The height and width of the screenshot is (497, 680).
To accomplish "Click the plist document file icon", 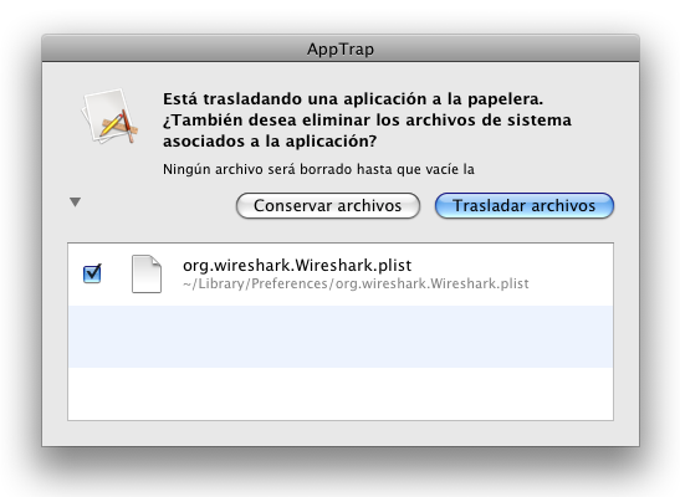I will 147,274.
